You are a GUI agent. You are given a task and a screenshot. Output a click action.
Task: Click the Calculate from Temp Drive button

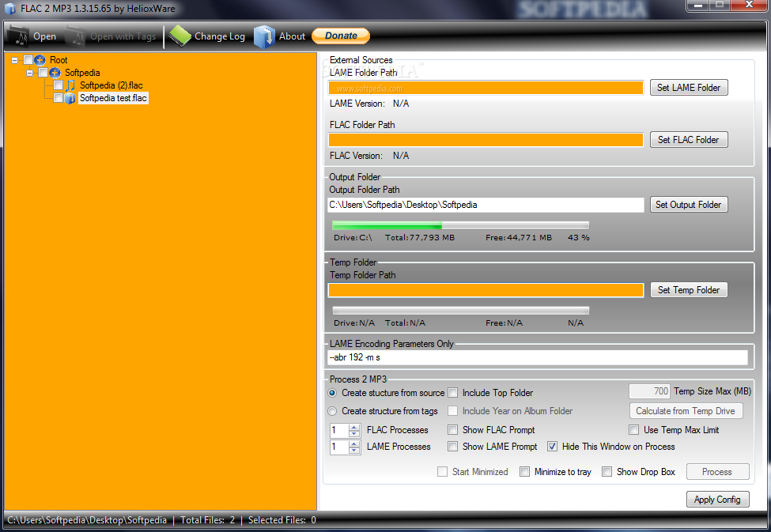pos(686,411)
